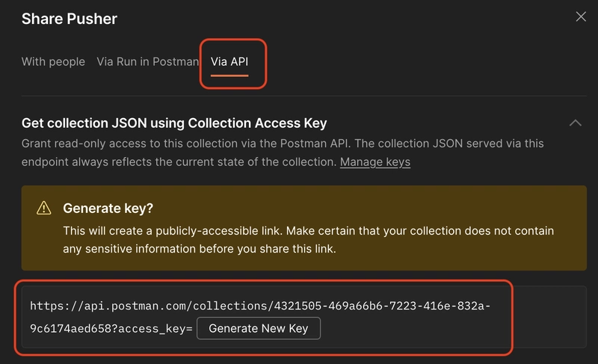Click the publicly-accessible link warning message
This screenshot has height=364, width=598.
click(308, 231)
